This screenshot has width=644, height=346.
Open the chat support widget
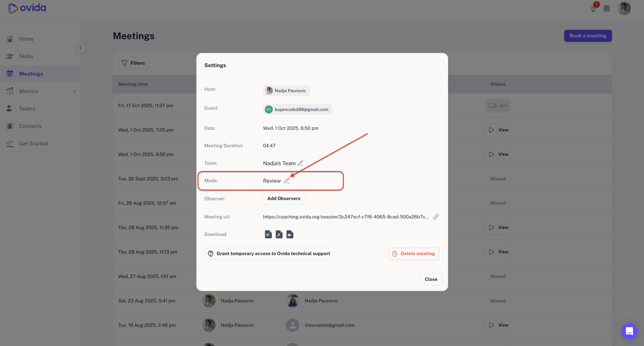629,331
